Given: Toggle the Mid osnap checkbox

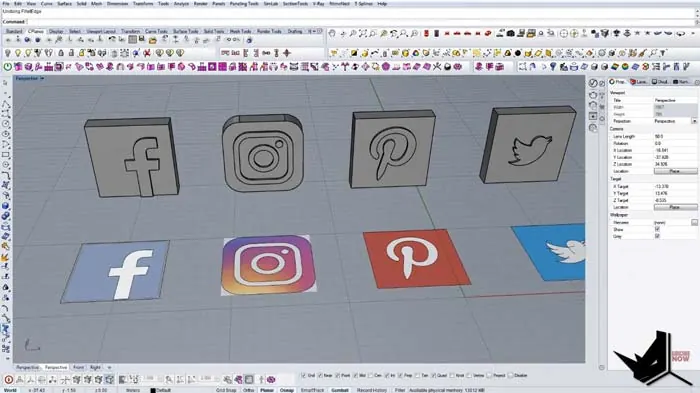Looking at the screenshot, I should (355, 376).
